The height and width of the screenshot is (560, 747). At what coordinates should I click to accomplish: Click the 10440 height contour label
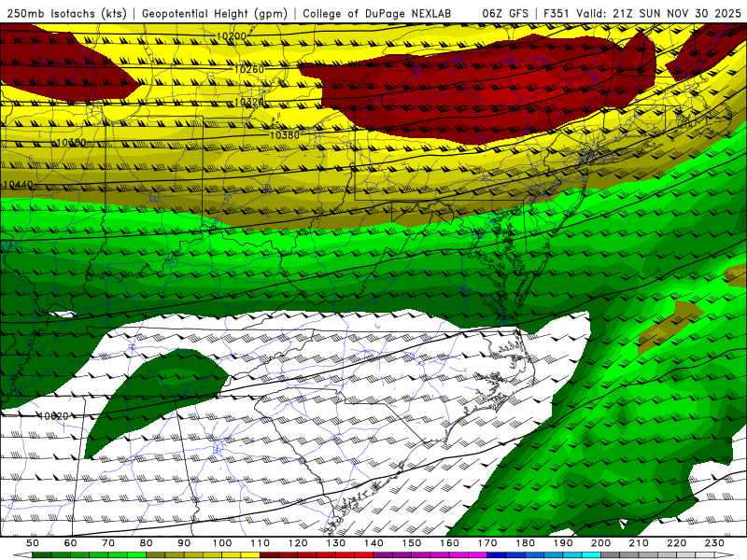(18, 184)
